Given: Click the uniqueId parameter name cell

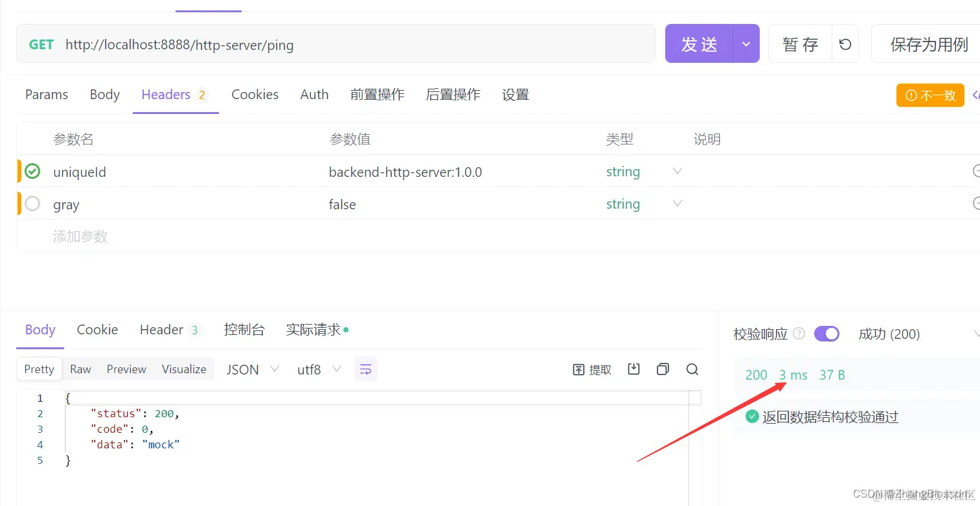Looking at the screenshot, I should coord(80,172).
